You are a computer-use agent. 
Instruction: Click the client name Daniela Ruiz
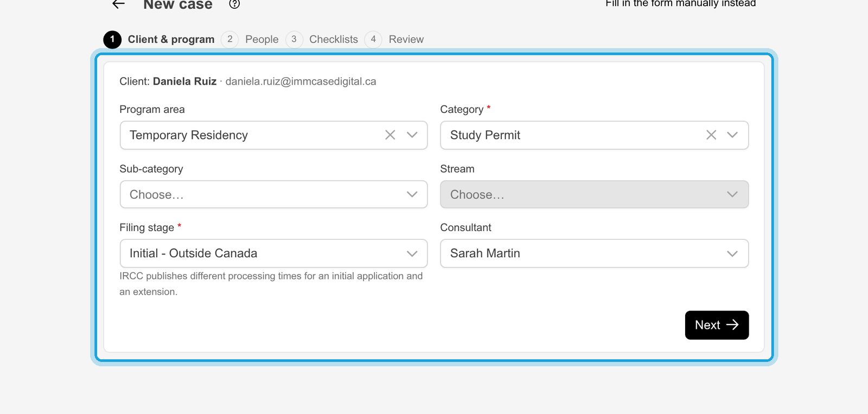click(x=184, y=81)
